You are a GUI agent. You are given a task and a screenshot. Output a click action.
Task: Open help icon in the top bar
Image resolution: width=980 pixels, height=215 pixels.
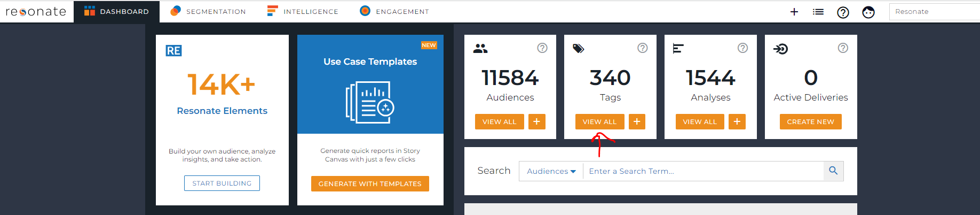(843, 12)
